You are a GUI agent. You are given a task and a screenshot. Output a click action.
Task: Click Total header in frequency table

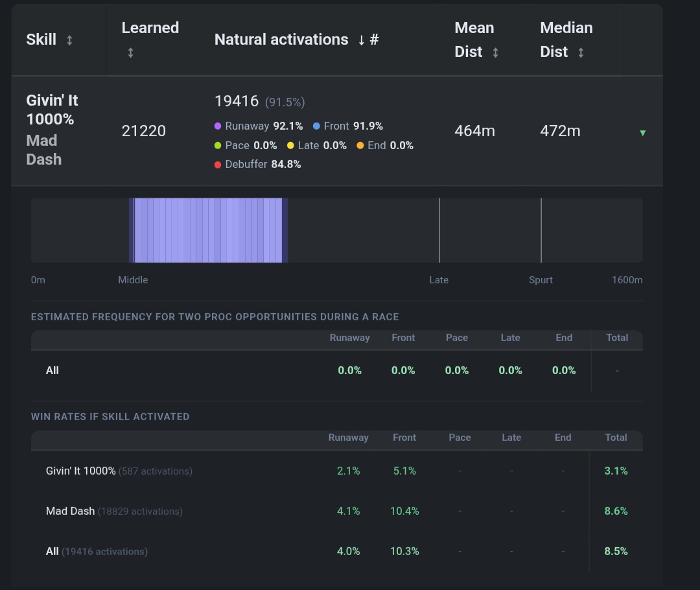(617, 338)
